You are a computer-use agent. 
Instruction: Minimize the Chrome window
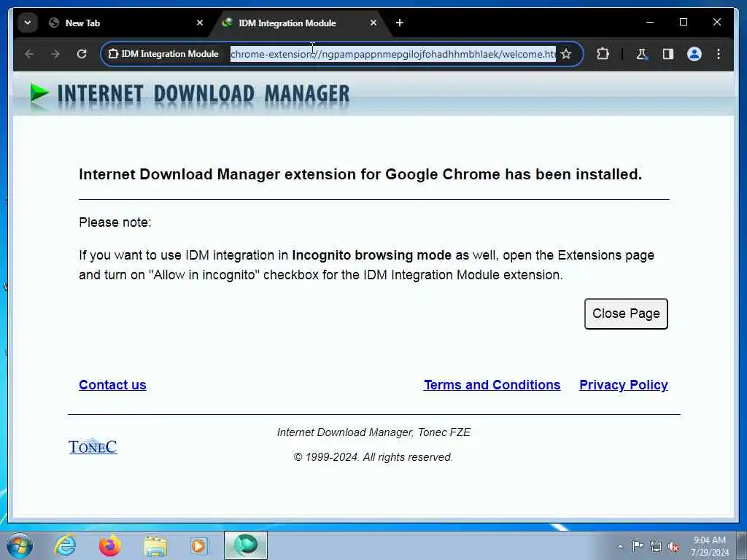coord(650,23)
